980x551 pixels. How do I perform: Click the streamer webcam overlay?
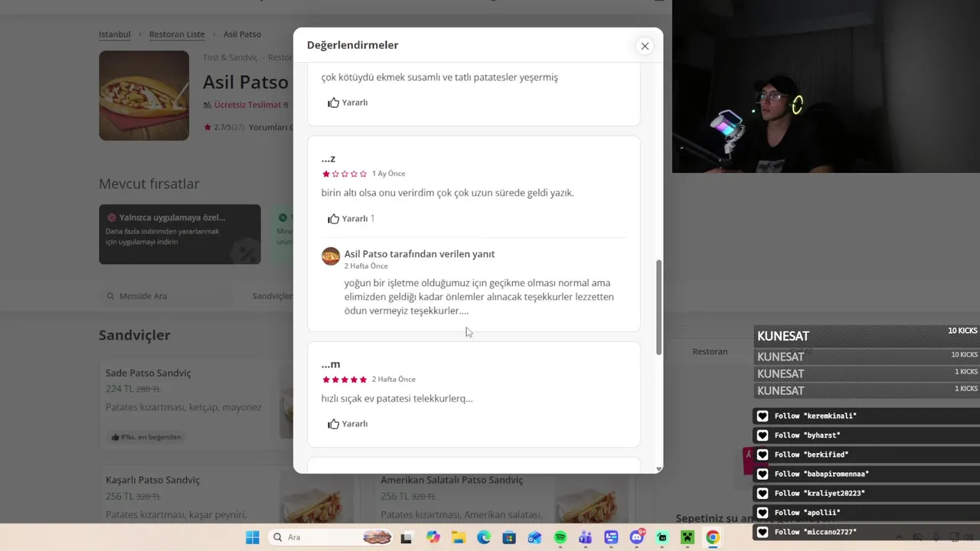tap(826, 86)
